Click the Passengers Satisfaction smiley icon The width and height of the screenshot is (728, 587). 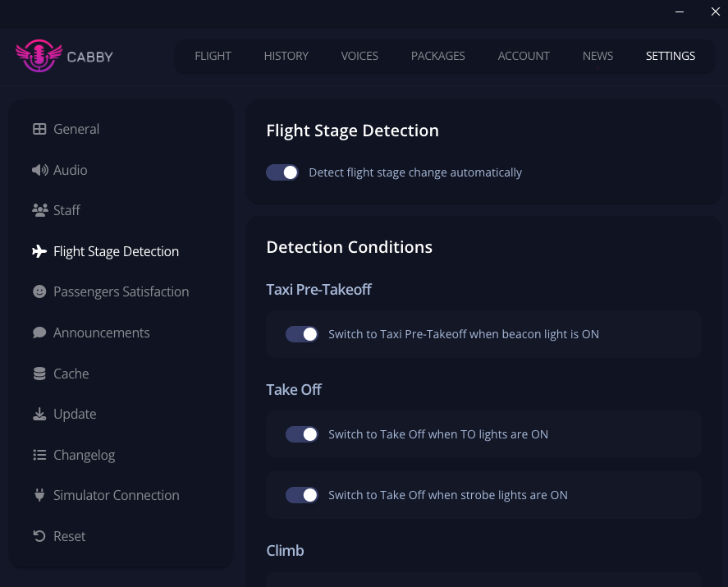point(39,291)
